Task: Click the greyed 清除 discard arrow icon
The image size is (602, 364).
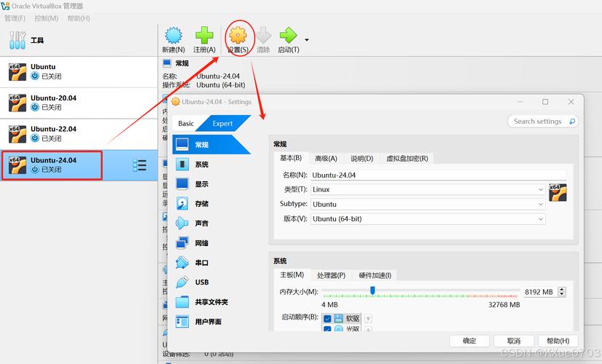Action: (263, 35)
